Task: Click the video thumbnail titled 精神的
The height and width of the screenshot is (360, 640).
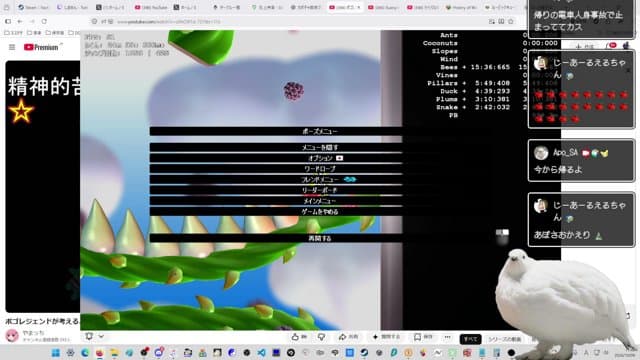Action: click(42, 187)
